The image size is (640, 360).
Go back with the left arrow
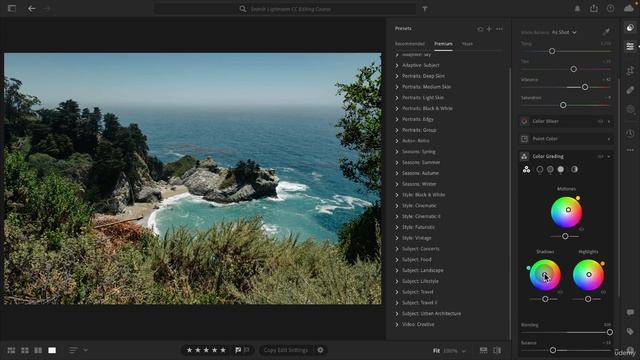(x=31, y=9)
